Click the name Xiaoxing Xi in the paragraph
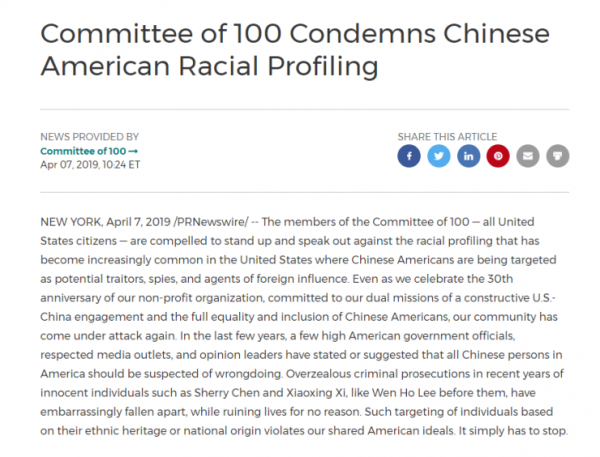Screen dimensions: 600x457 [x=317, y=393]
